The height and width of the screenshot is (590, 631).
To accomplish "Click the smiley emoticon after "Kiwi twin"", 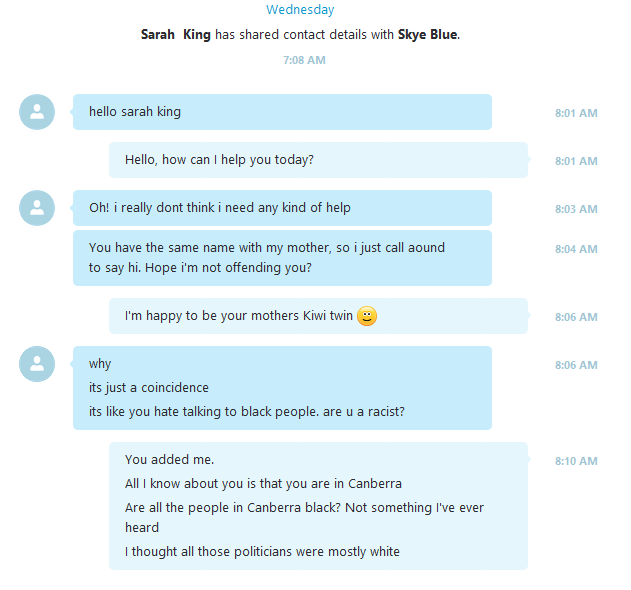I will [367, 317].
